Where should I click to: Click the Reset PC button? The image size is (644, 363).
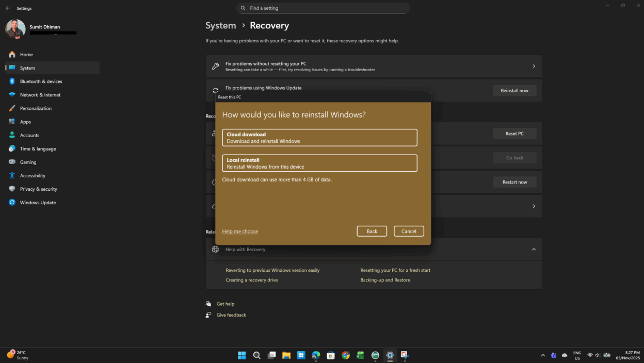point(514,134)
